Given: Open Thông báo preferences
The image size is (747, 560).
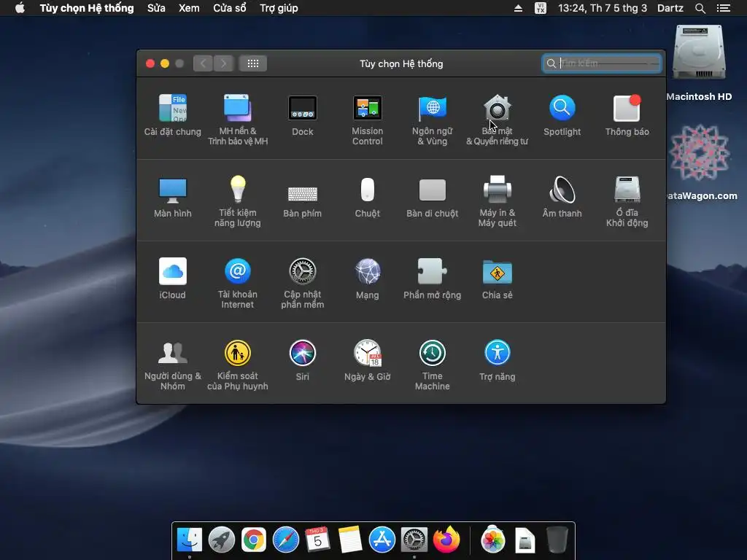Looking at the screenshot, I should 627,115.
